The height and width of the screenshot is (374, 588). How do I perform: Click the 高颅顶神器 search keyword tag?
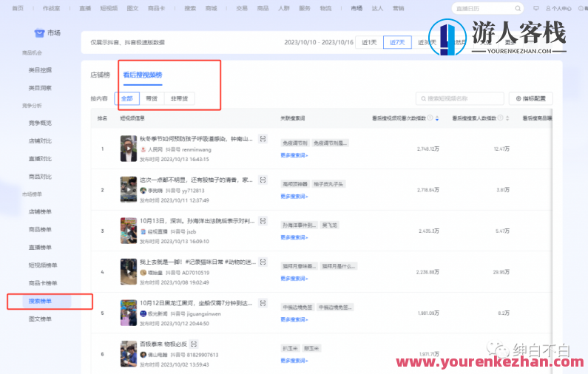coord(295,184)
